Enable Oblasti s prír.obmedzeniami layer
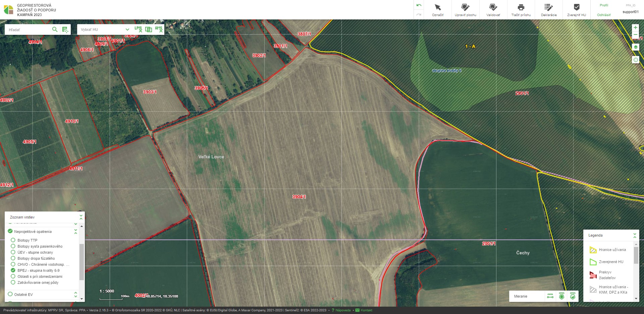This screenshot has width=644, height=314. pyautogui.click(x=13, y=276)
